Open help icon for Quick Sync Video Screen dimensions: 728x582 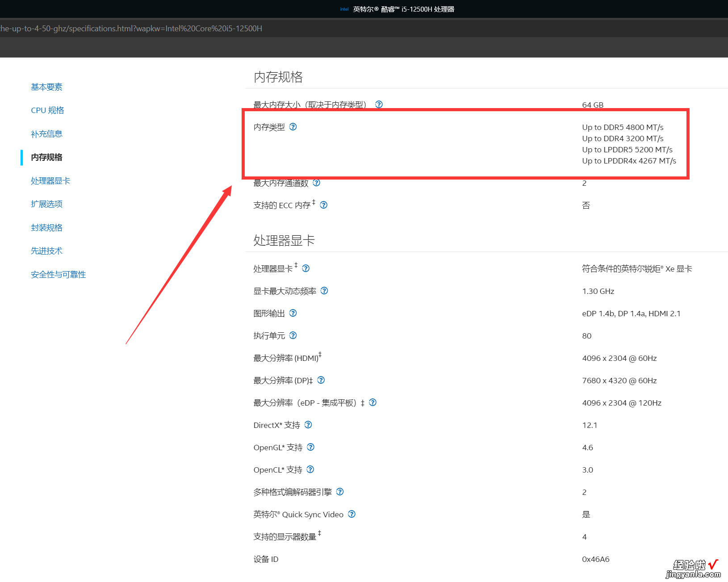(x=352, y=514)
